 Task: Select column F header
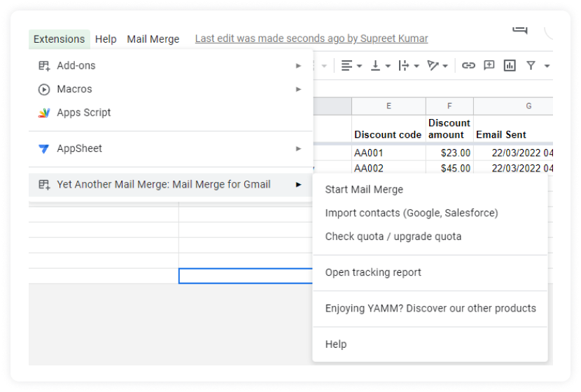pyautogui.click(x=449, y=106)
